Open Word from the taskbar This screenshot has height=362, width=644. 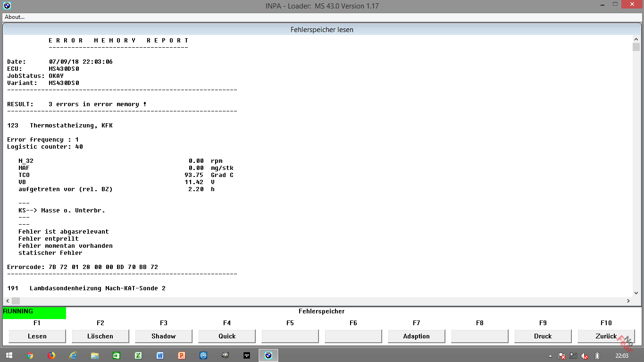160,355
